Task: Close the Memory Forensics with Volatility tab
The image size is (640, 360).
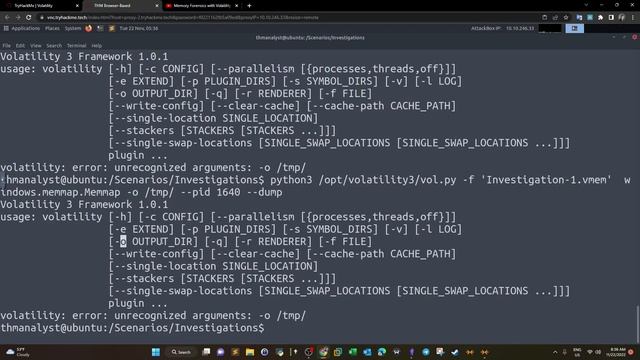Action: (236, 6)
